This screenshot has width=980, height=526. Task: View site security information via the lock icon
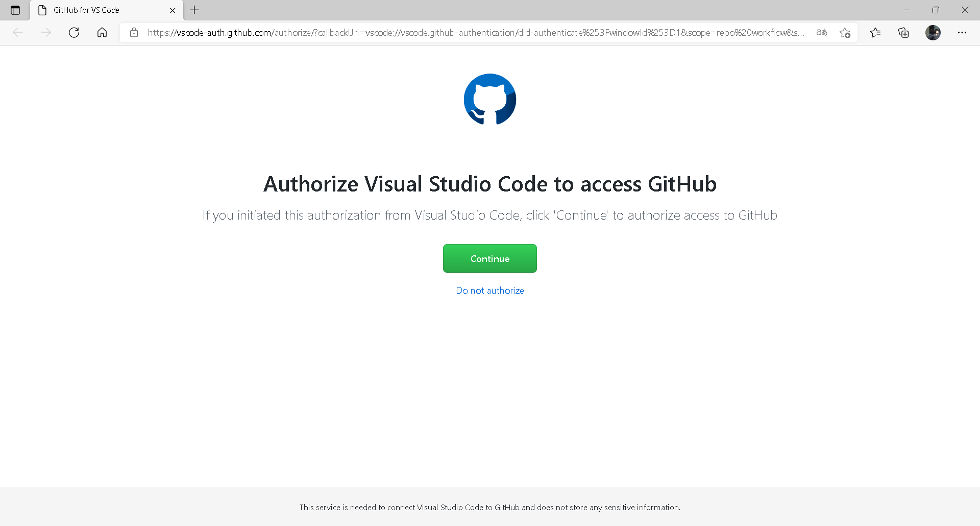(134, 32)
